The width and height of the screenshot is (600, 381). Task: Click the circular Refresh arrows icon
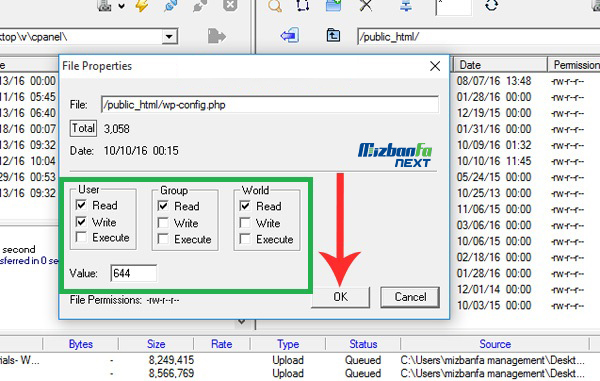coord(492,5)
